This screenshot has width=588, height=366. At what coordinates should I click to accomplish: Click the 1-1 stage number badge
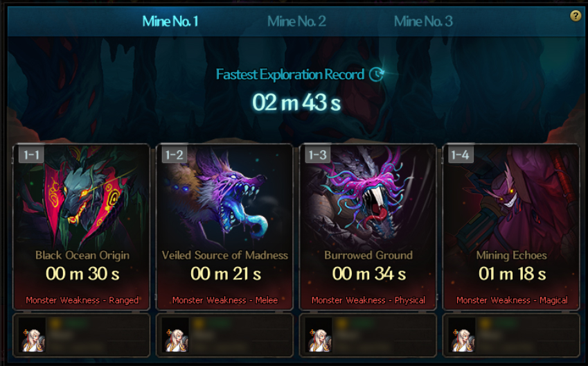(x=31, y=155)
